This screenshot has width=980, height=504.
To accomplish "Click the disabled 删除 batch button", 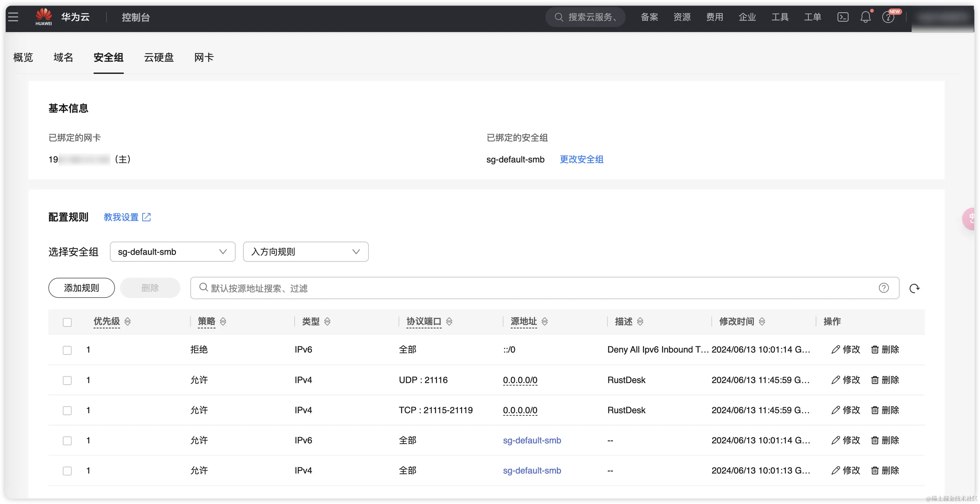I will [150, 287].
